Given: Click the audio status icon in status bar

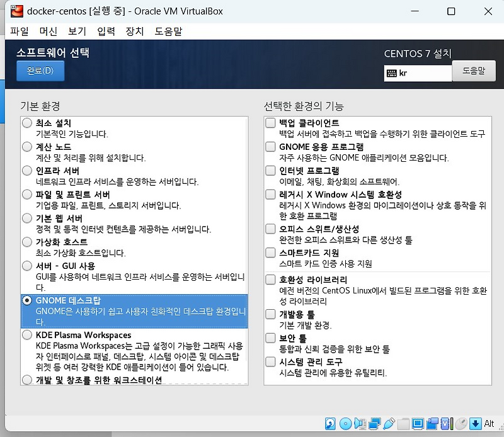Looking at the screenshot, I should tap(359, 424).
